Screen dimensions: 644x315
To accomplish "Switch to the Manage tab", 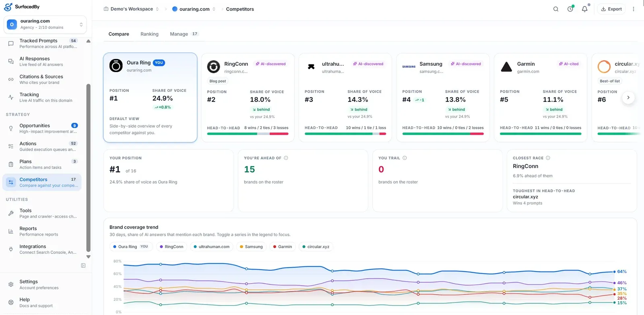I will pyautogui.click(x=184, y=34).
